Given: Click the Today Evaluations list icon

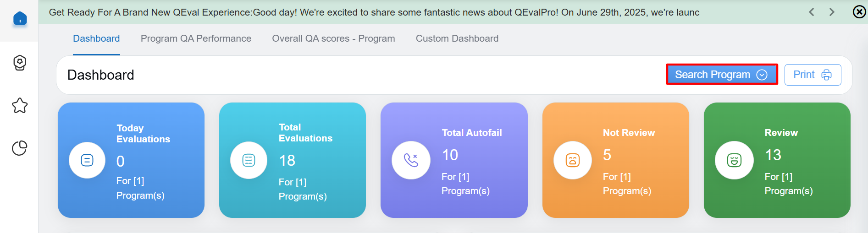Looking at the screenshot, I should (x=87, y=160).
